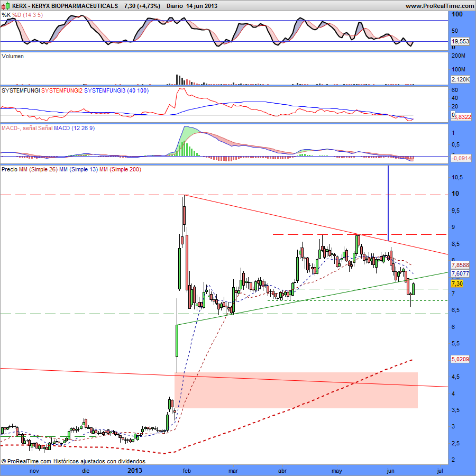The image size is (476, 476).
Task: Click the 200M volume axis label
Action: point(459,56)
